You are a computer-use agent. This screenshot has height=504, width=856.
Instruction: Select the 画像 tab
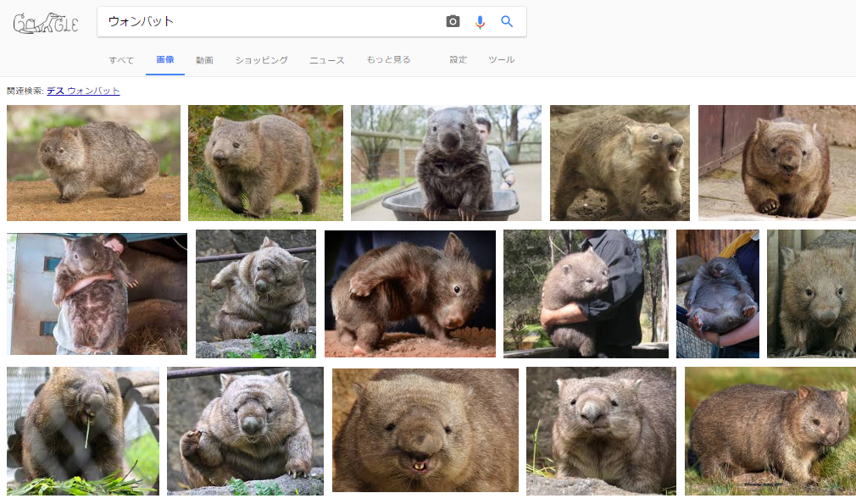(x=165, y=59)
